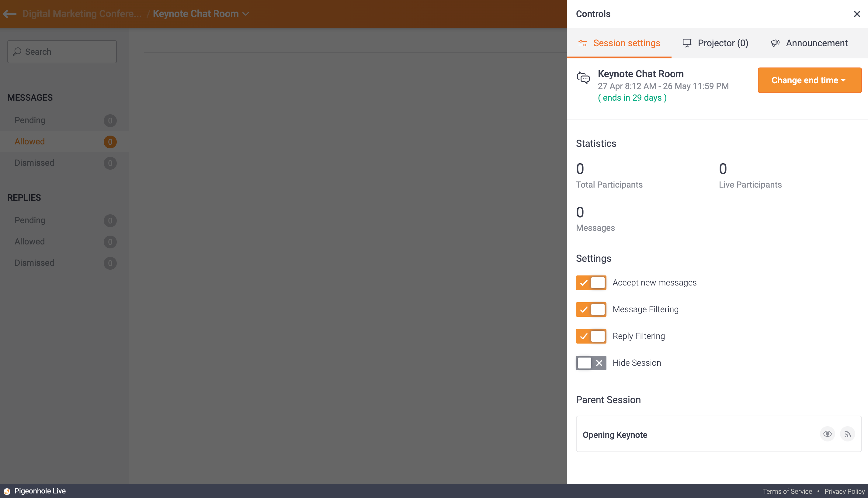Open Dismissed under Replies
Screen dimensions: 868x498
(x=65, y=263)
